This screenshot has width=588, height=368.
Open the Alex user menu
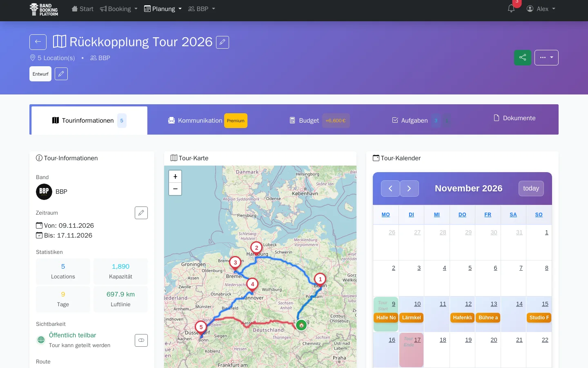tap(541, 9)
